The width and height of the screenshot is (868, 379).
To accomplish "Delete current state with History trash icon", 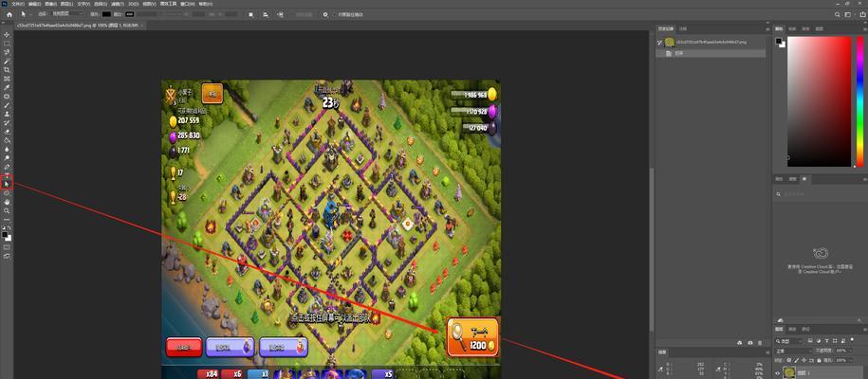I will 760,343.
